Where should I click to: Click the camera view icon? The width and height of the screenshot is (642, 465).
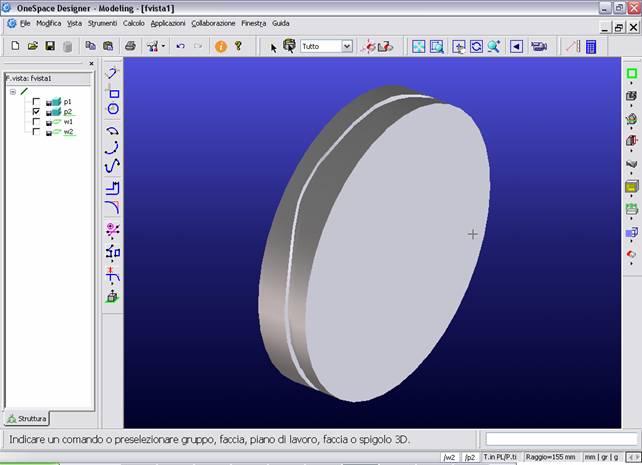pos(539,46)
